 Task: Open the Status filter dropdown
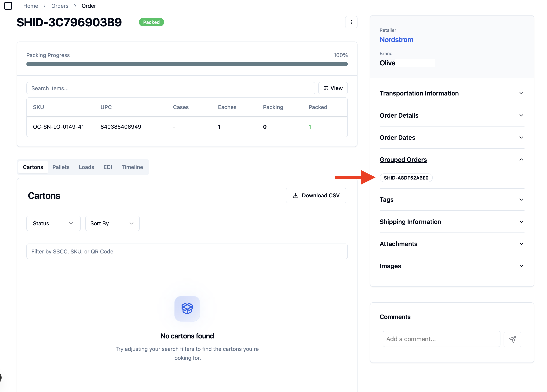pyautogui.click(x=53, y=223)
